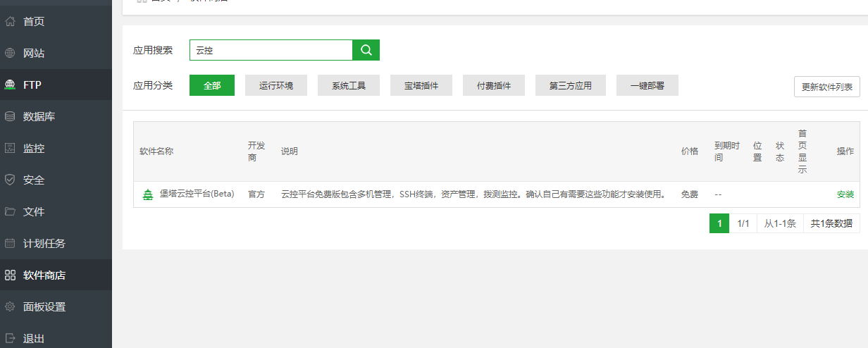
Task: Click the 开发商 column header
Action: coord(256,151)
